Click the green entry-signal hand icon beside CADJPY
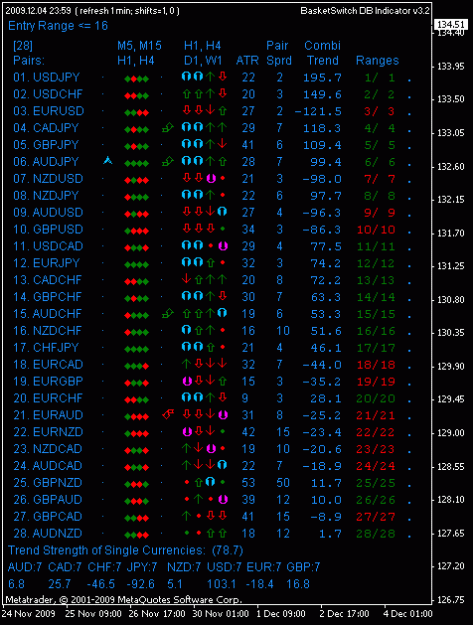473x625 pixels. (168, 128)
